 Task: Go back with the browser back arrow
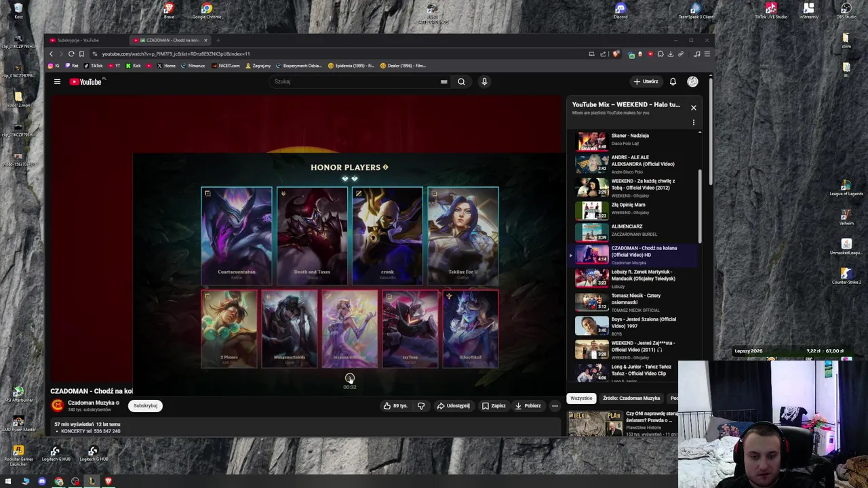click(51, 54)
